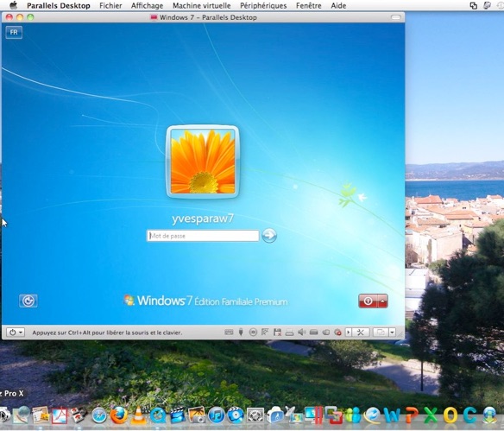This screenshot has height=431, width=504.
Task: Open Windows Ease of Access button
Action: [x=28, y=301]
